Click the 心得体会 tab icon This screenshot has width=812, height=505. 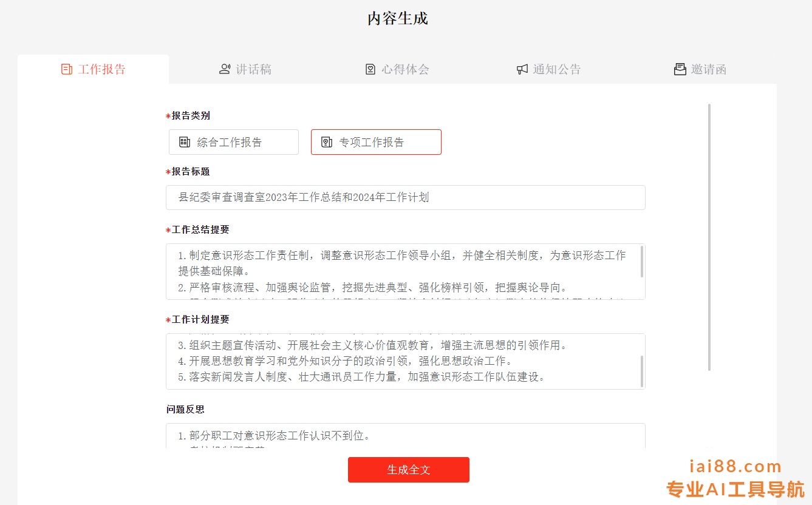pyautogui.click(x=370, y=69)
